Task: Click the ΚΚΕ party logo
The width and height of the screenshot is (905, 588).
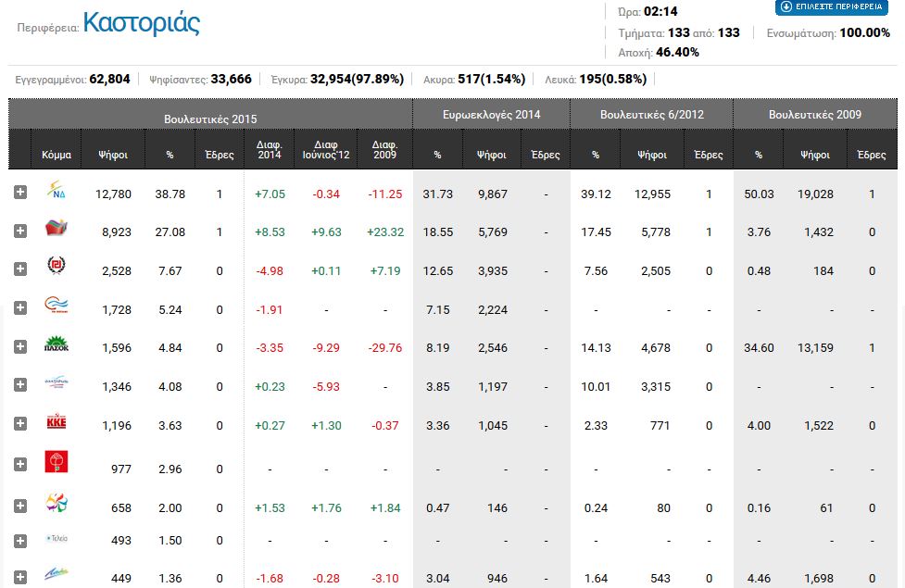Action: 57,423
